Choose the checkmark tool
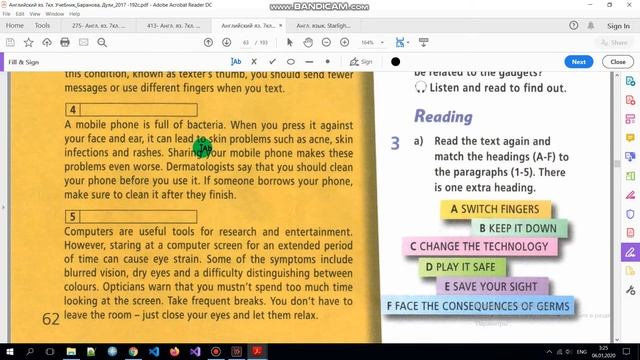The width and height of the screenshot is (640, 360). pyautogui.click(x=272, y=62)
